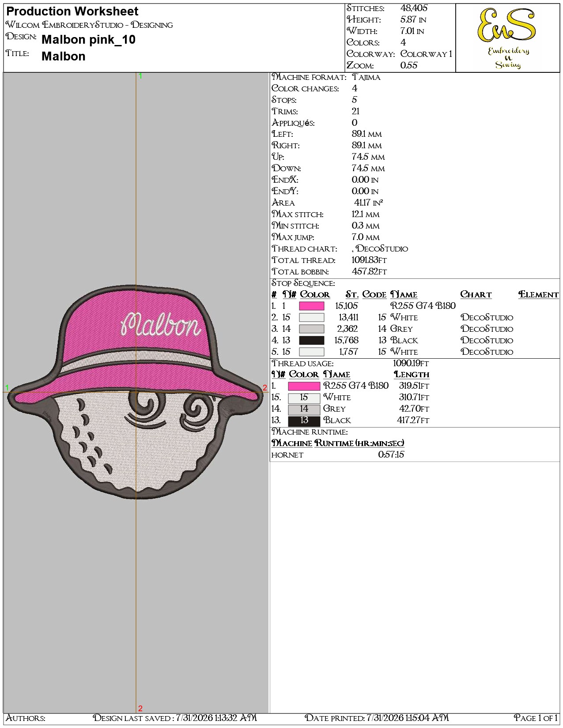Click 'Date printed' timestamp in footer
The width and height of the screenshot is (563, 728).
pos(377,718)
